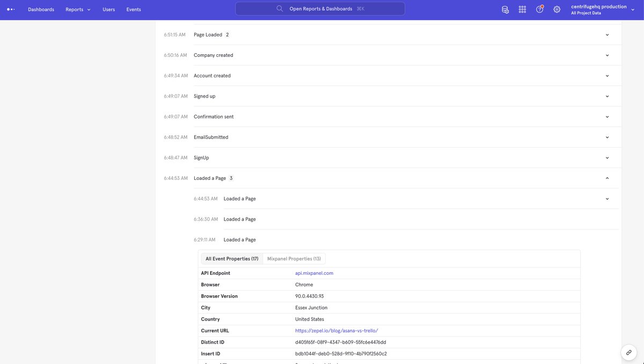Click the Distinct ID value
The height and width of the screenshot is (364, 644).
point(341,343)
